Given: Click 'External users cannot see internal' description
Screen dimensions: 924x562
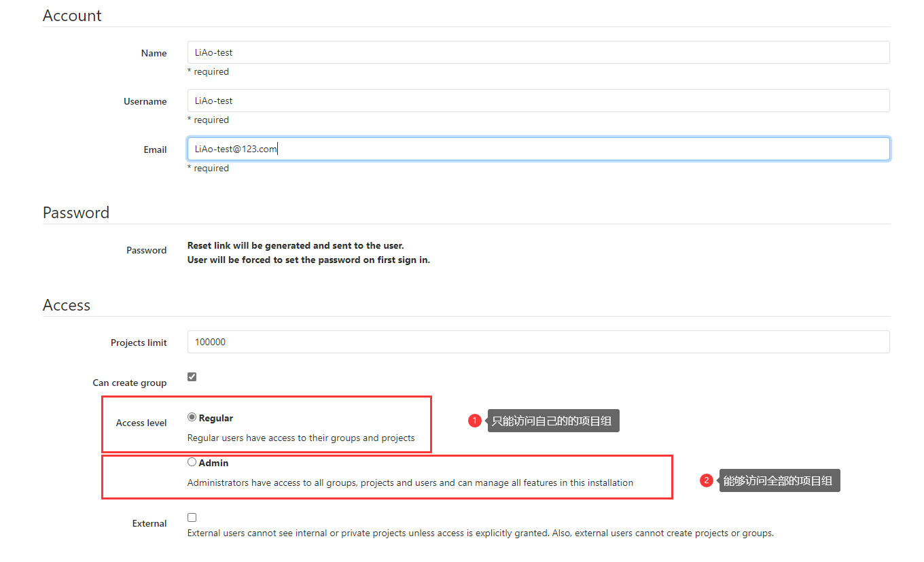Looking at the screenshot, I should click(480, 533).
